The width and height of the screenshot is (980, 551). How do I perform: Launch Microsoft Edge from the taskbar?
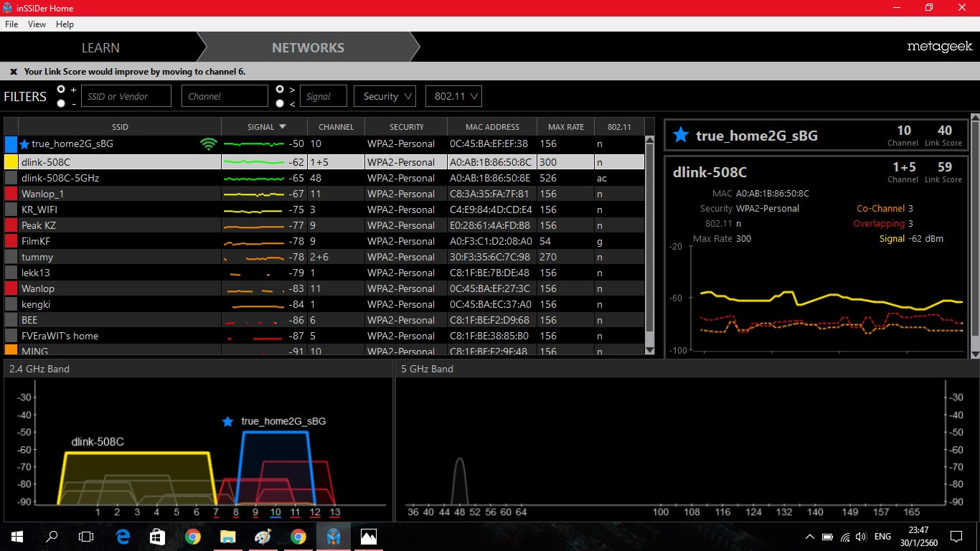pos(123,536)
